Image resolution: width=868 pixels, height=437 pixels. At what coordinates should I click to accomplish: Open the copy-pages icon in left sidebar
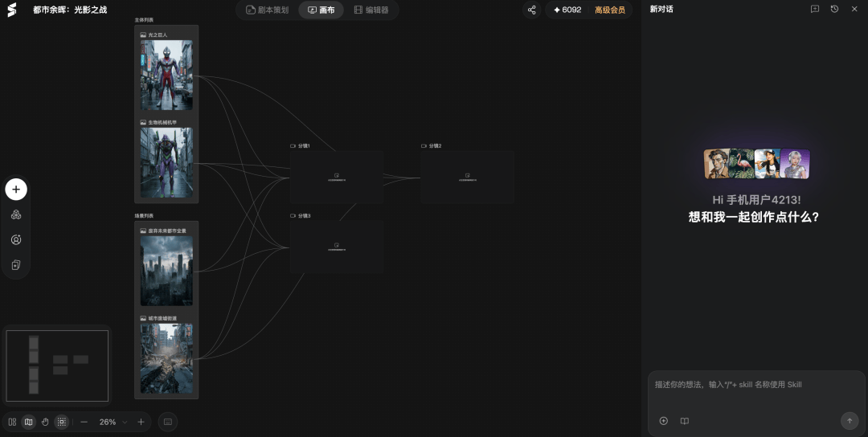click(x=16, y=264)
